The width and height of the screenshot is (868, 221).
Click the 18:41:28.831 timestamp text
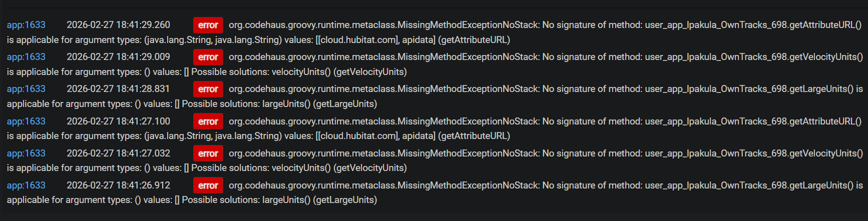point(118,89)
